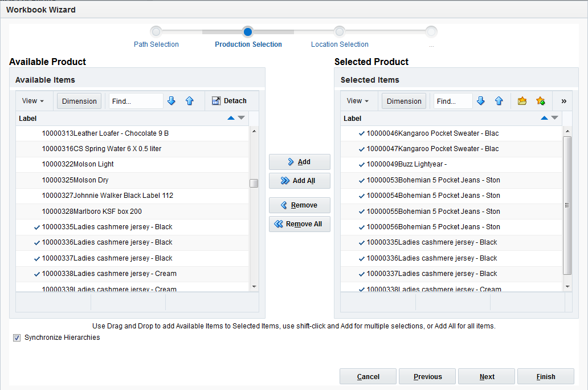Select 10000053Bohemian 5 Pocket Jeans row
Image resolution: width=588 pixels, height=390 pixels.
pos(451,180)
